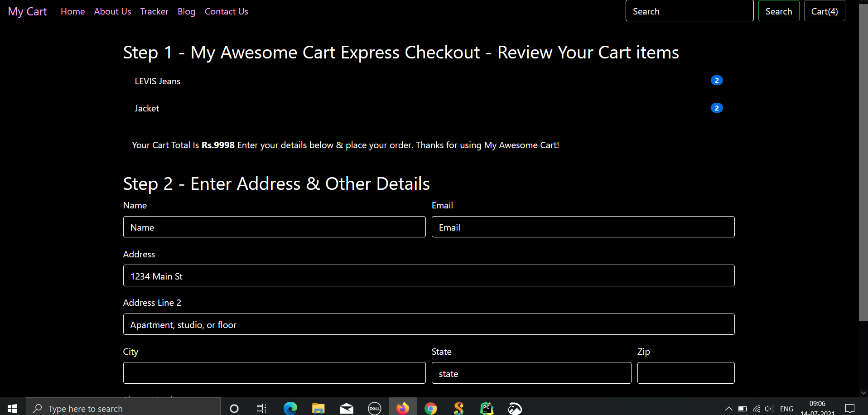The height and width of the screenshot is (415, 868).
Task: Open the Photos app from the taskbar
Action: (x=515, y=407)
